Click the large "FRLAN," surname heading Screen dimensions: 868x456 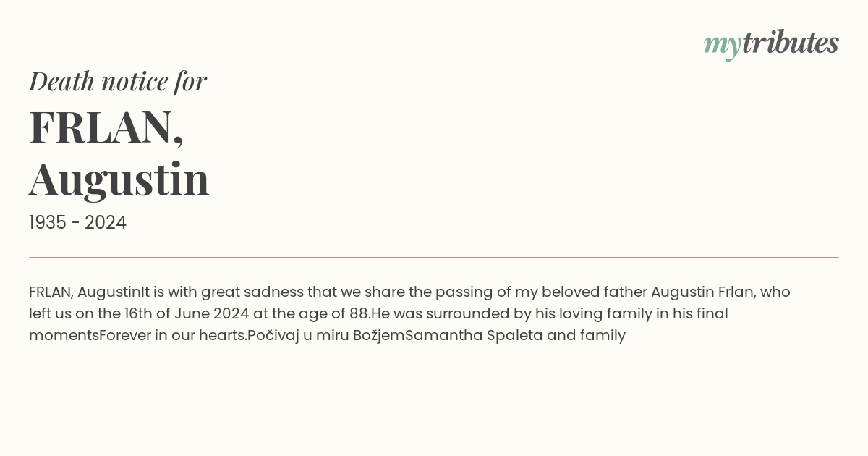tap(106, 127)
